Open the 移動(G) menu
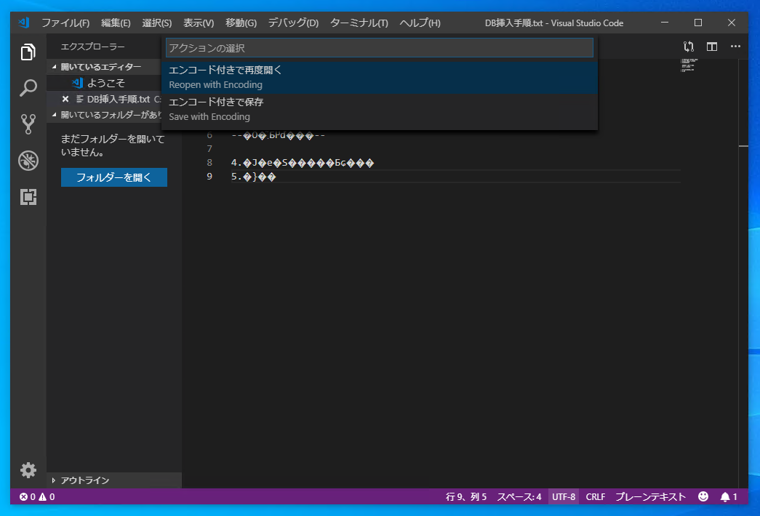Image resolution: width=760 pixels, height=516 pixels. [x=241, y=23]
